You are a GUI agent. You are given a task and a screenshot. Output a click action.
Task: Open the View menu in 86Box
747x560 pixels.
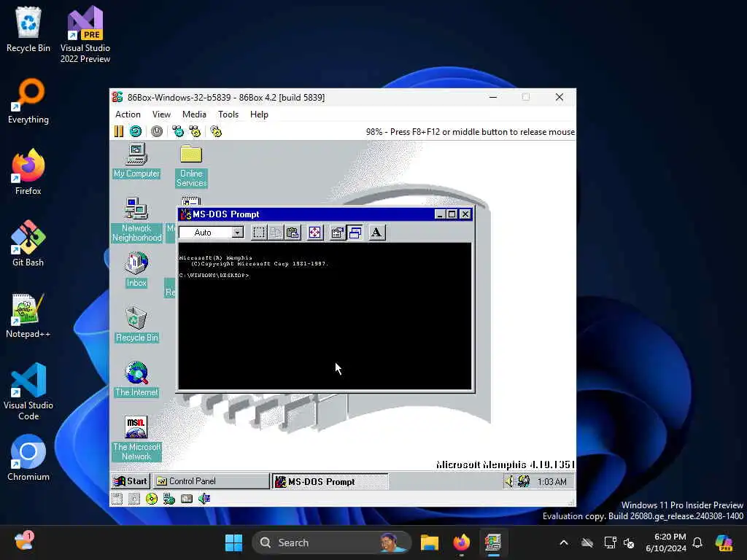(x=161, y=114)
